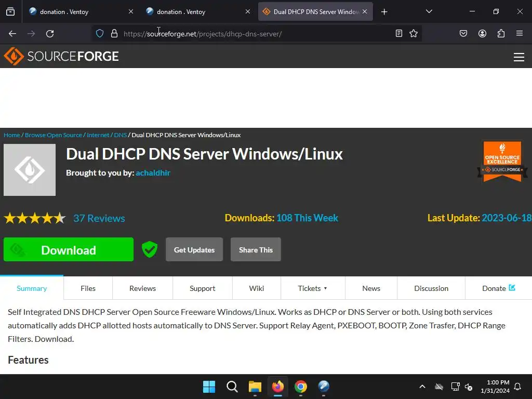Open Browse Open Source breadcrumb link

(54, 135)
